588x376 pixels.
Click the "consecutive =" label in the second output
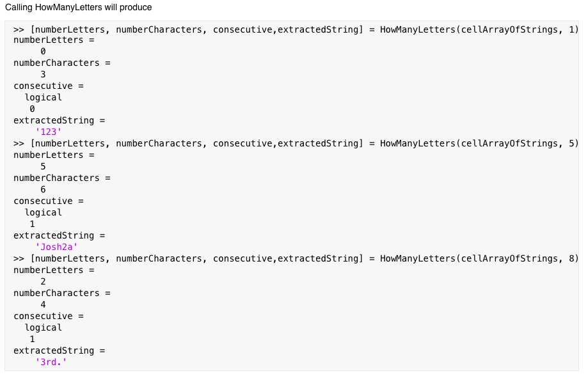click(x=49, y=201)
